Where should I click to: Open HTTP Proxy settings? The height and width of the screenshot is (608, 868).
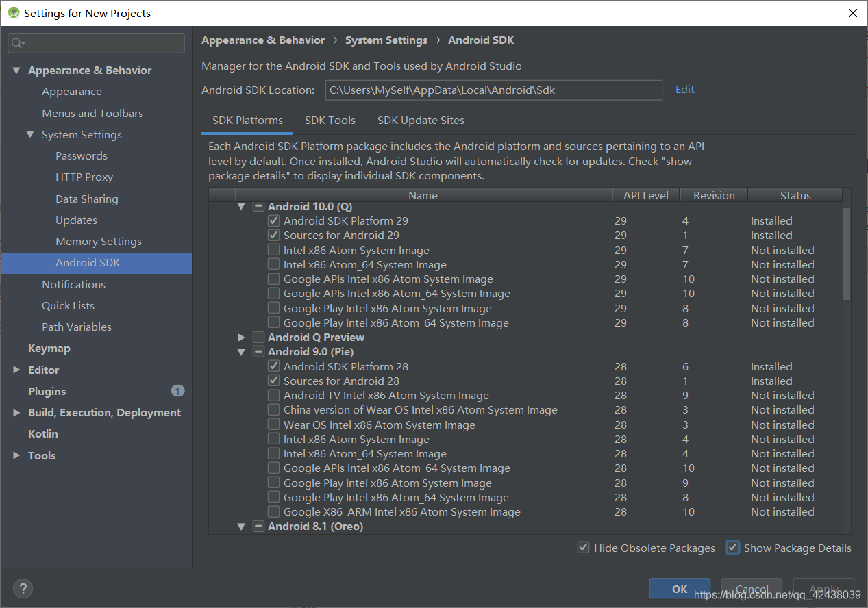coord(84,177)
